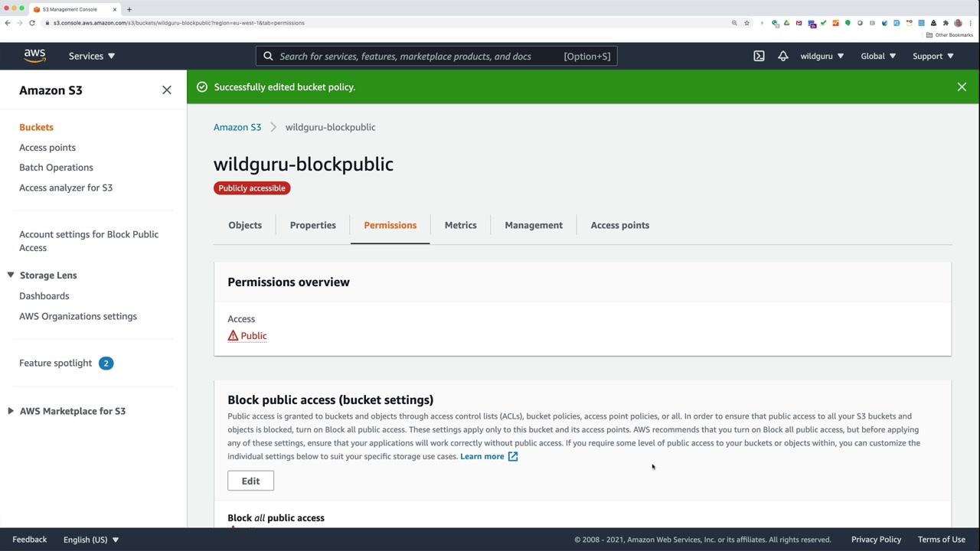Click the Public access status link
The image size is (980, 551).
point(253,335)
